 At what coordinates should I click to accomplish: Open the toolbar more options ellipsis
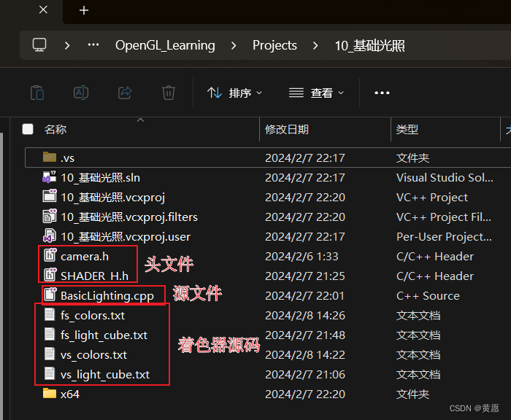tap(382, 93)
